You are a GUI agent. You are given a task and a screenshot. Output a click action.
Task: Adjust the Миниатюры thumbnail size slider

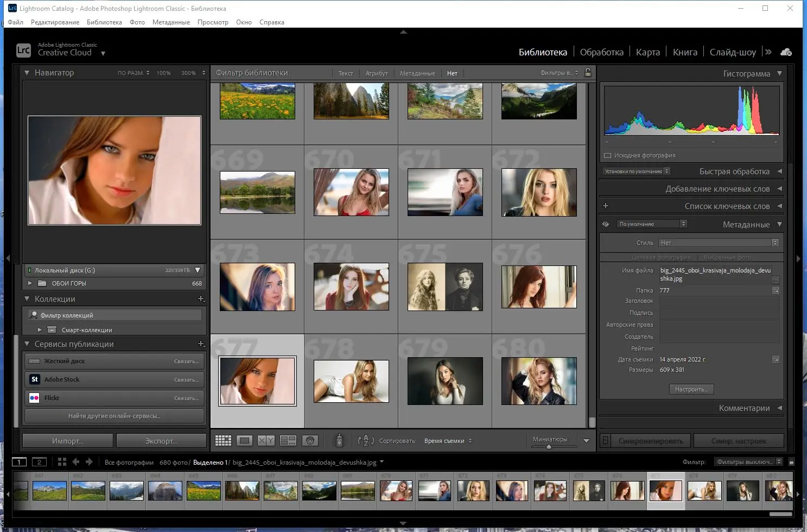tap(549, 447)
